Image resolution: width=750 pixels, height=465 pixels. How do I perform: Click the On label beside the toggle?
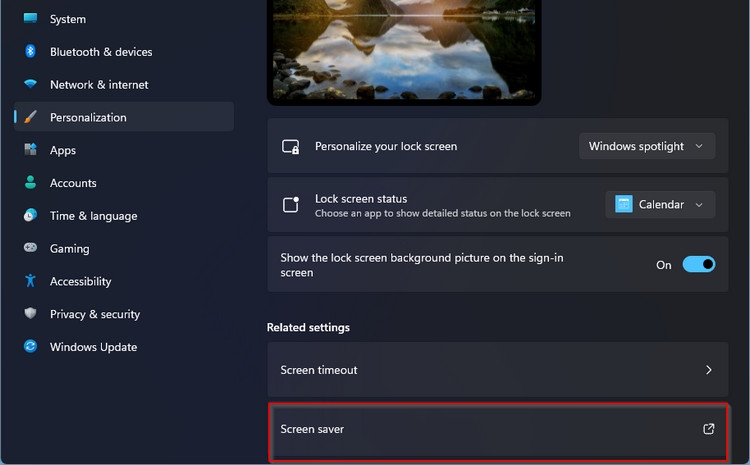tap(663, 265)
